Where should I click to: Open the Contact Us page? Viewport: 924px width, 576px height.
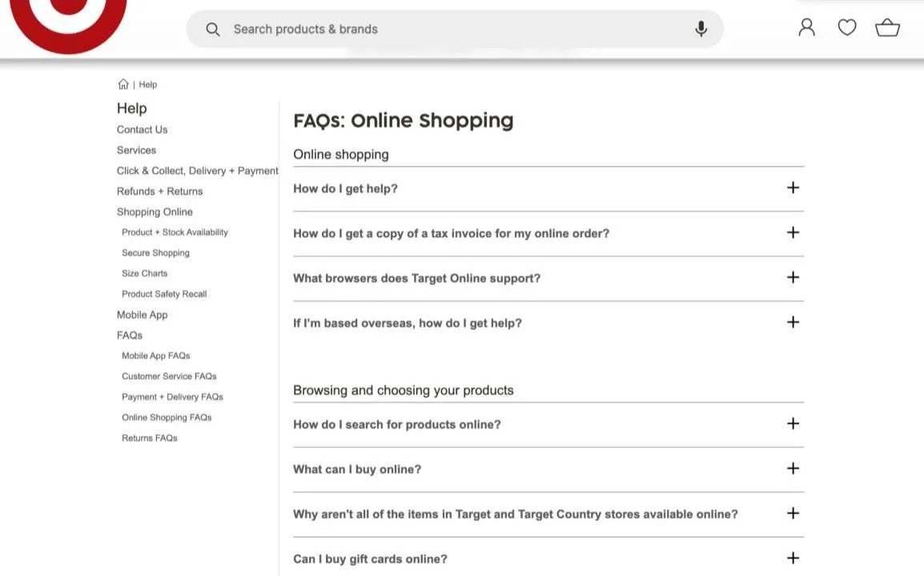tap(142, 128)
